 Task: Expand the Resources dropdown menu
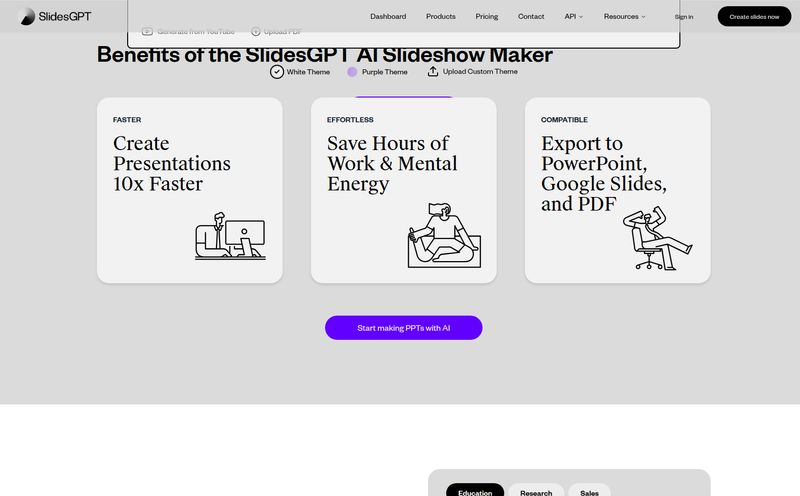coord(624,16)
